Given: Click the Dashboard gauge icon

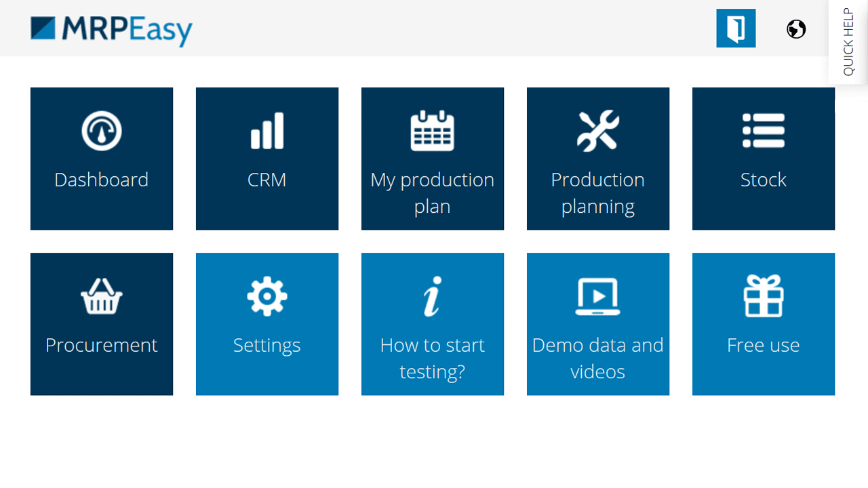Looking at the screenshot, I should coord(102,130).
